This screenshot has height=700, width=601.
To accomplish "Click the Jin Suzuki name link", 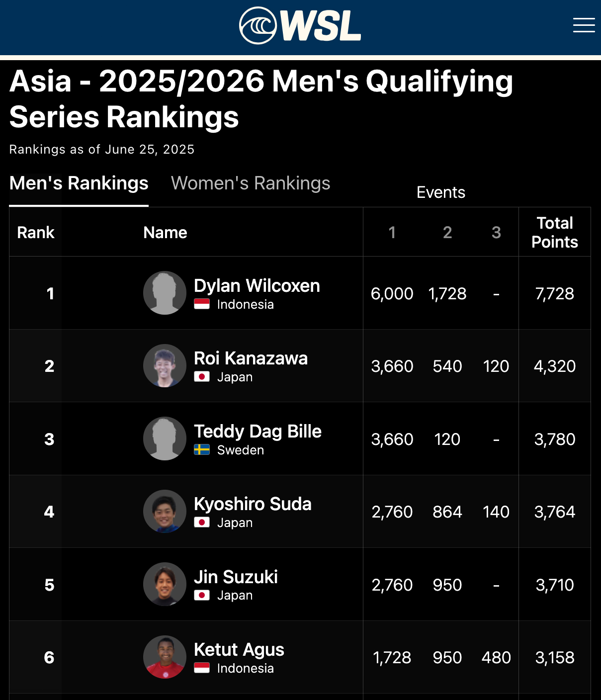I will coord(236,577).
